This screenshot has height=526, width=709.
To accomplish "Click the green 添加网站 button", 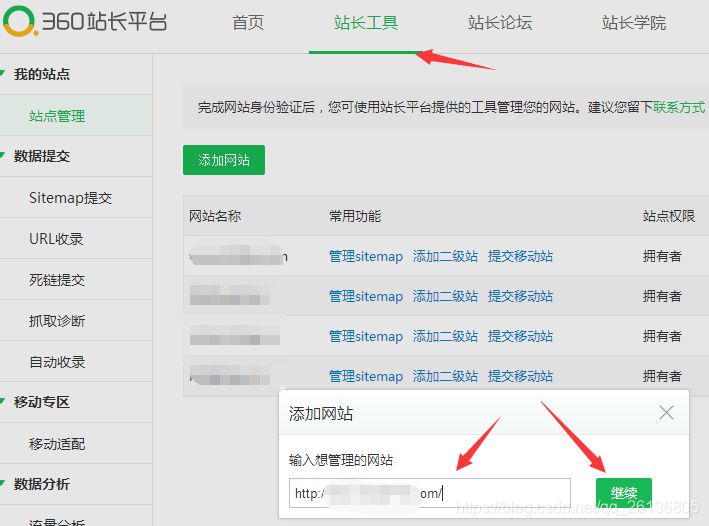I will point(224,160).
